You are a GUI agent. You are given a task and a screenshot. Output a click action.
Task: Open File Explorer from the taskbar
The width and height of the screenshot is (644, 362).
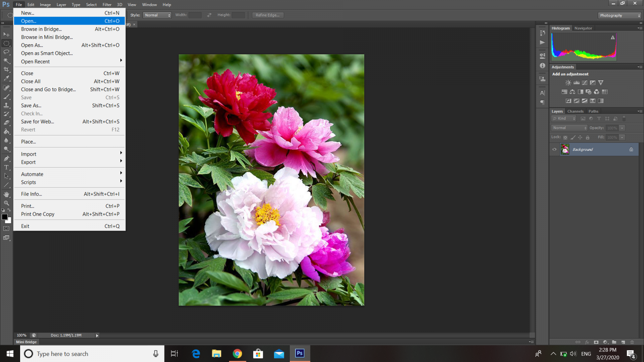217,354
